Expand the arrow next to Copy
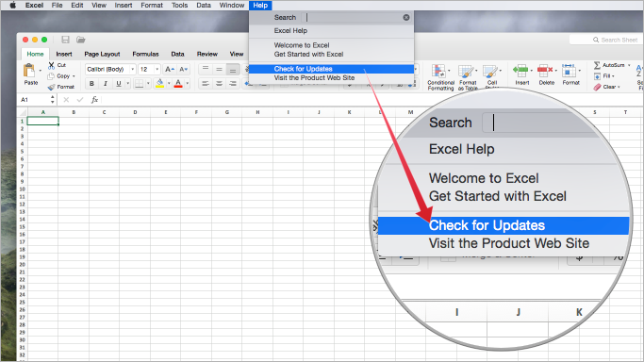Screen dimensions: 644x362 (x=74, y=76)
